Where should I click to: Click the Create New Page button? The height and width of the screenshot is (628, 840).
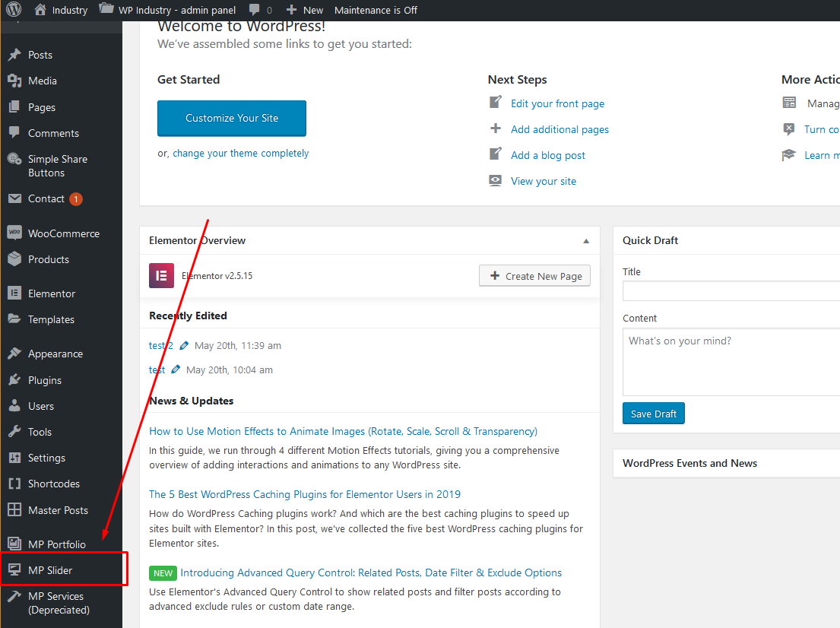[x=534, y=276]
